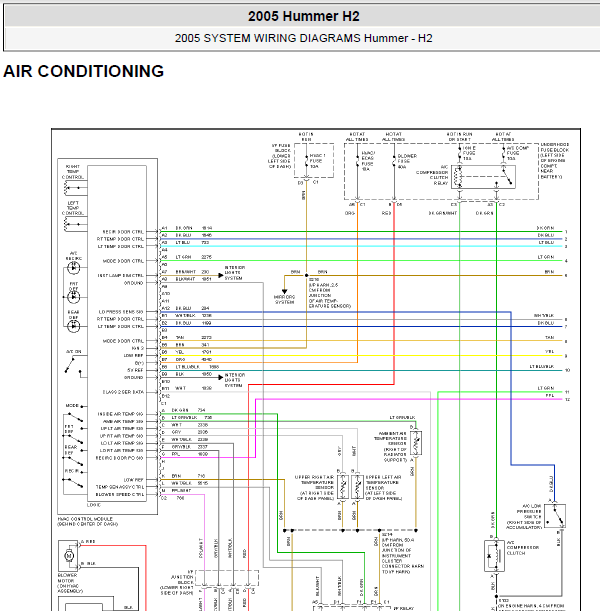Click the rear defrost indicator LED symbol
600x611 pixels.
(74, 326)
